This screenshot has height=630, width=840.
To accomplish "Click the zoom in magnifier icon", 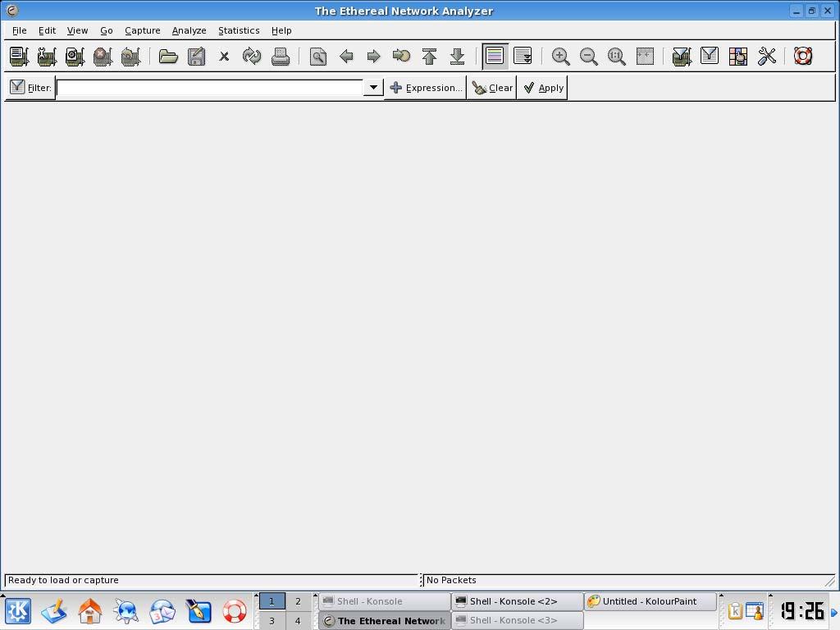I will [x=560, y=57].
